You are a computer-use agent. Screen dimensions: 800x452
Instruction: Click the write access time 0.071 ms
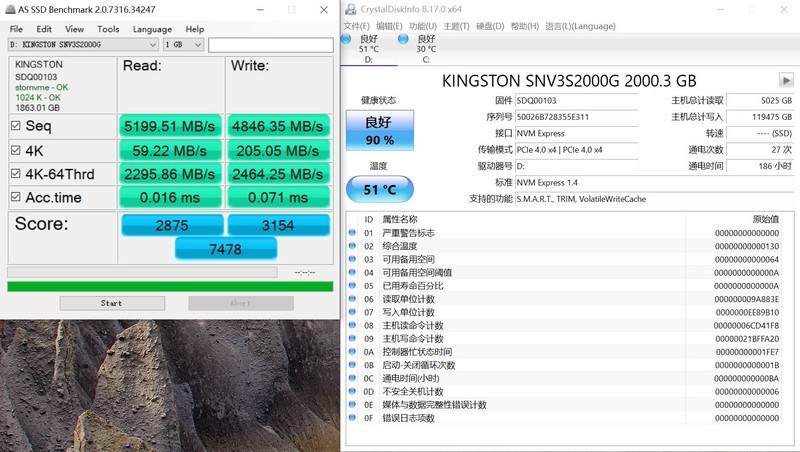[x=278, y=197]
